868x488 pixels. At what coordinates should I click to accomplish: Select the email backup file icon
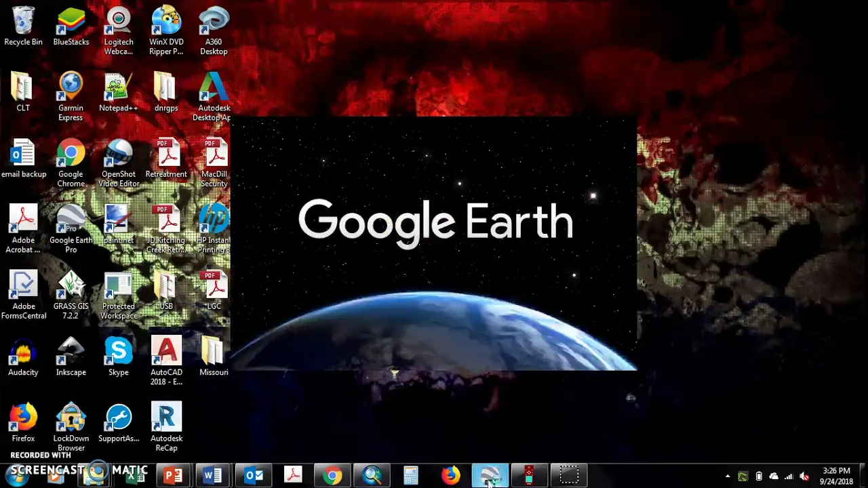click(23, 159)
